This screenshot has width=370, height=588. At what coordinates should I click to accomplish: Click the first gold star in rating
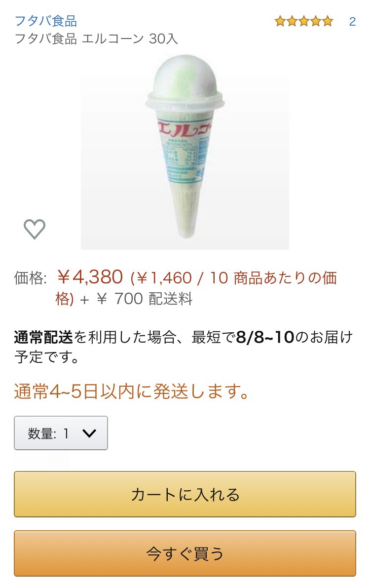tap(280, 21)
